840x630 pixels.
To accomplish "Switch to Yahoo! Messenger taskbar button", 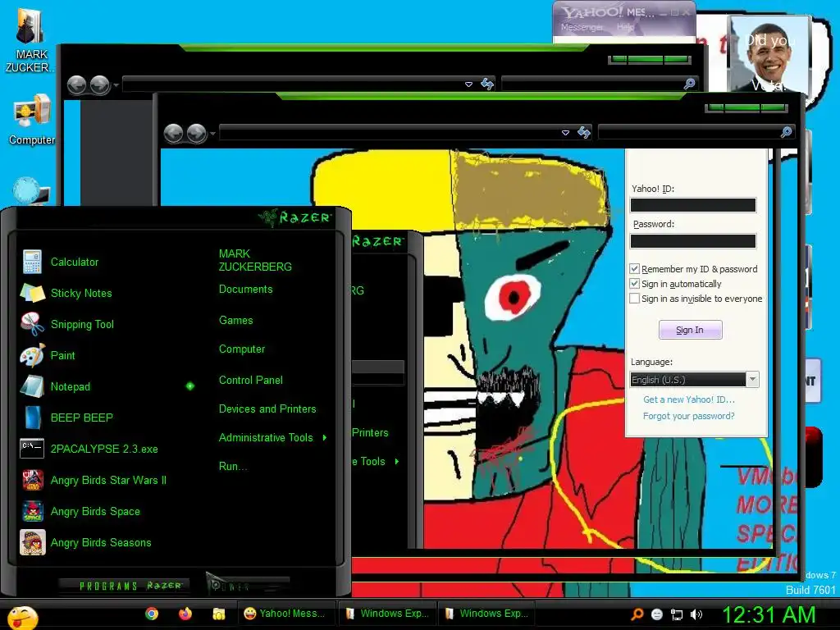I will coord(286,614).
